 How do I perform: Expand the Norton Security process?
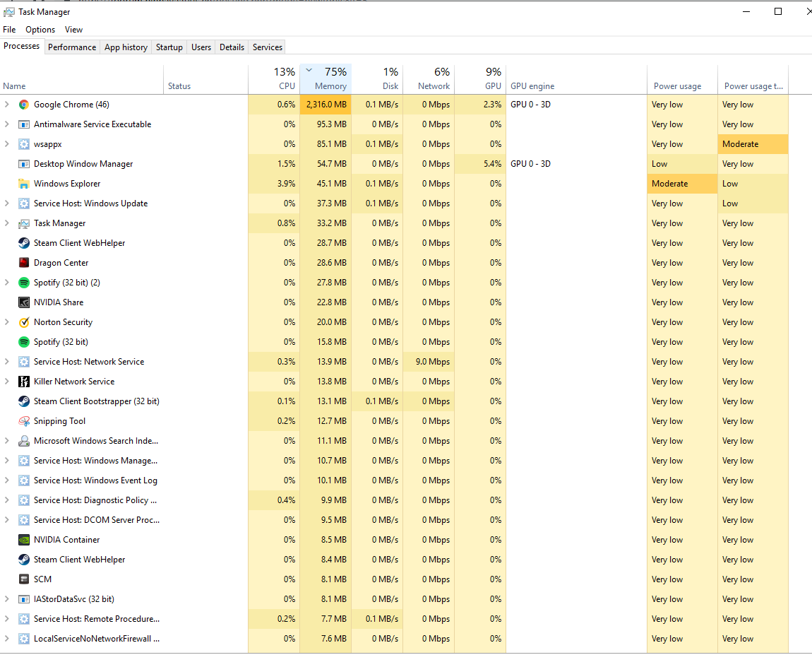[7, 321]
